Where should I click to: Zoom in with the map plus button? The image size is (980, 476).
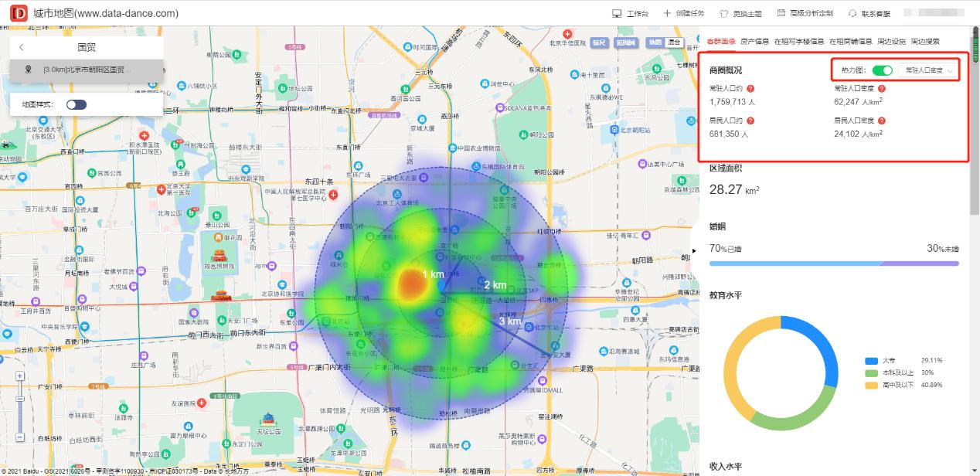click(20, 376)
